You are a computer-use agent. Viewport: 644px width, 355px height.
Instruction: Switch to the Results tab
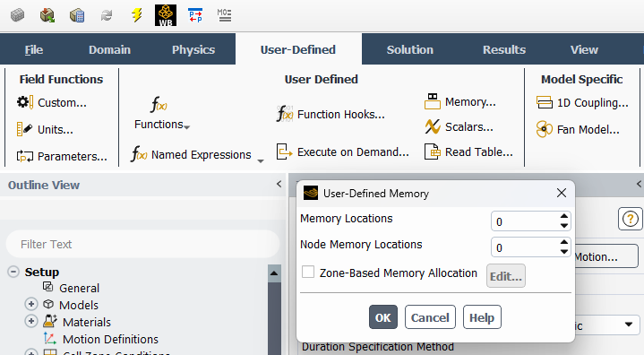[504, 49]
